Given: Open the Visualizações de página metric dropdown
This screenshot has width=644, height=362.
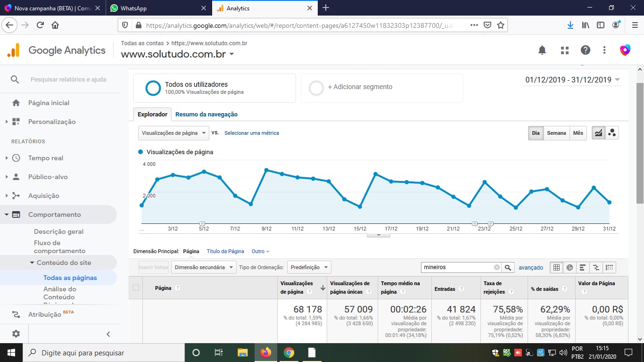Looking at the screenshot, I should 173,133.
